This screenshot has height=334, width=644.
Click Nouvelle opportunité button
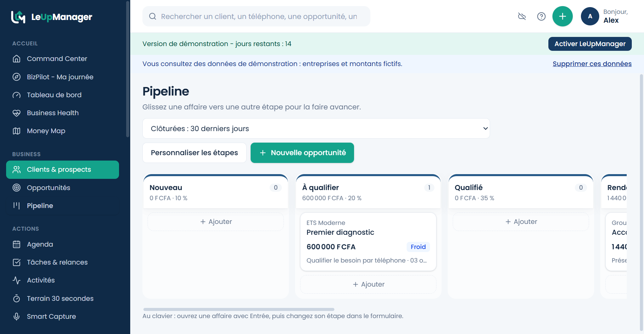(x=302, y=153)
